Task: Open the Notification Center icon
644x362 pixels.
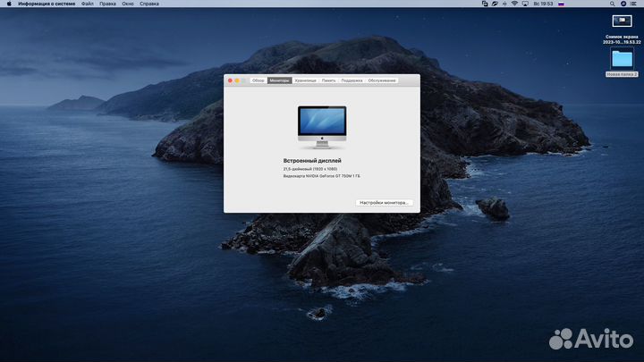Action: pyautogui.click(x=634, y=4)
